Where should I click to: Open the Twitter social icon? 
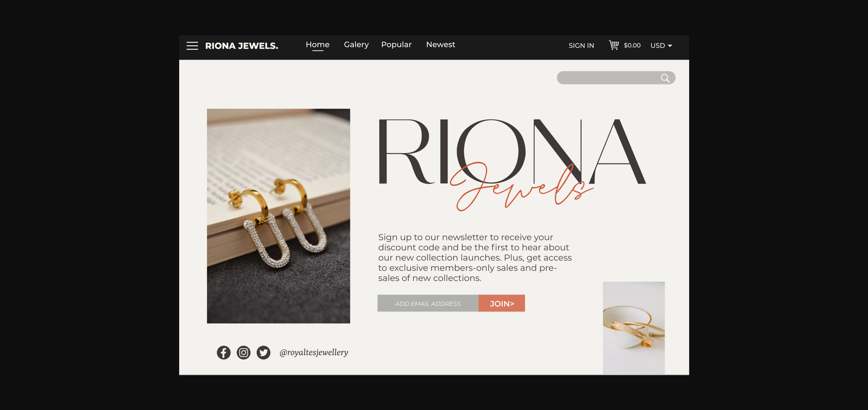[x=264, y=352]
